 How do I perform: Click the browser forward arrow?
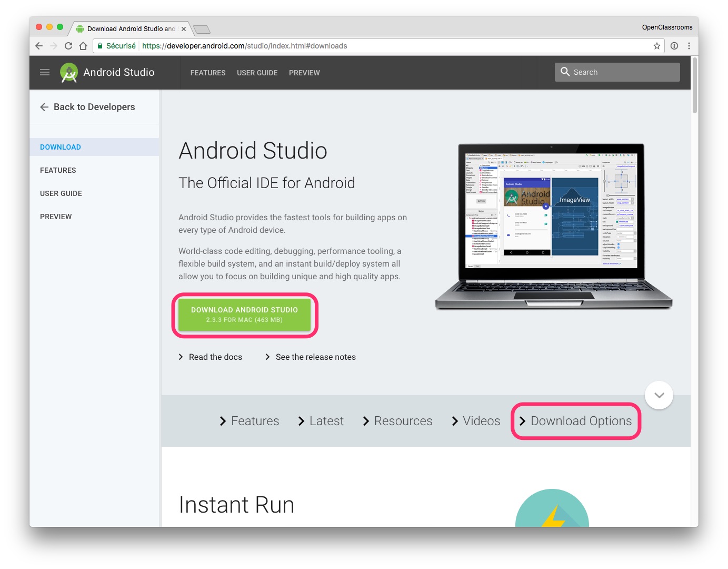tap(54, 46)
